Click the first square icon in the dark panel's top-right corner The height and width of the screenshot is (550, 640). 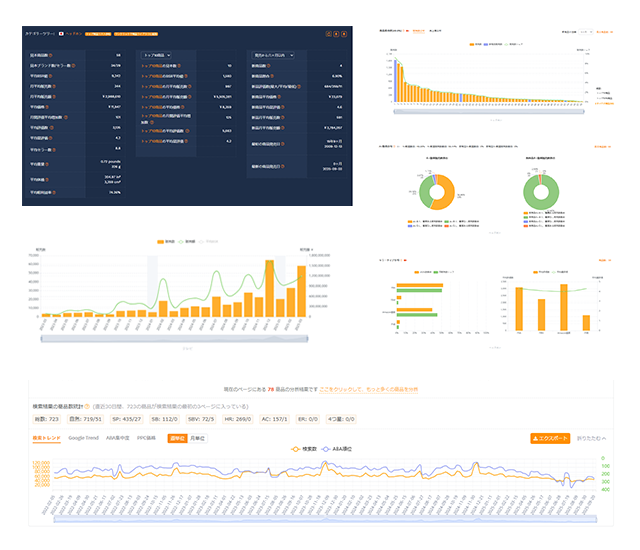(x=324, y=33)
